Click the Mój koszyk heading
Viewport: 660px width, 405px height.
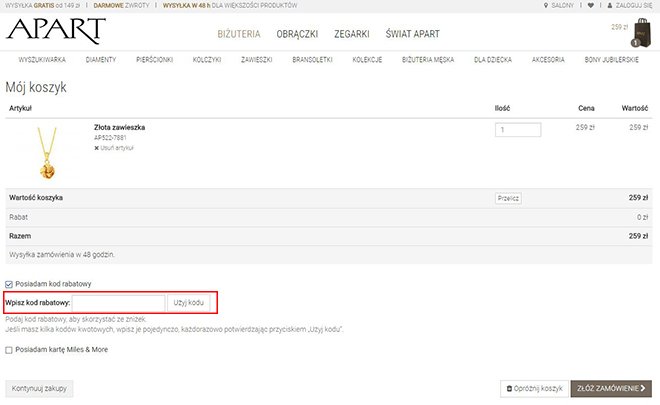coord(36,87)
